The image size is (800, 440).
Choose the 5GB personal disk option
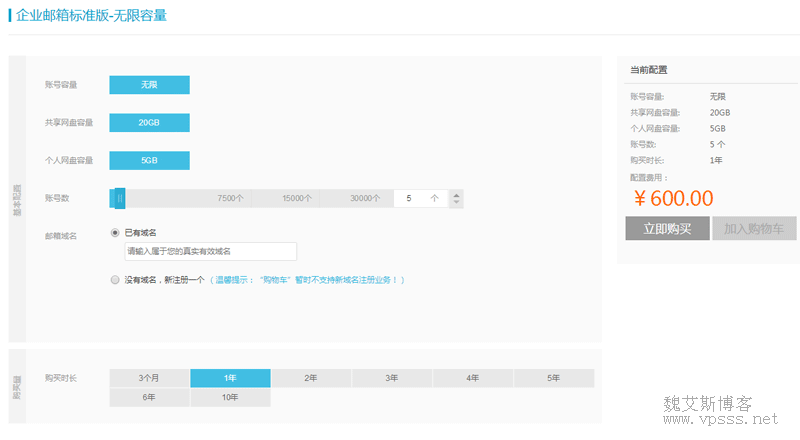[x=149, y=160]
